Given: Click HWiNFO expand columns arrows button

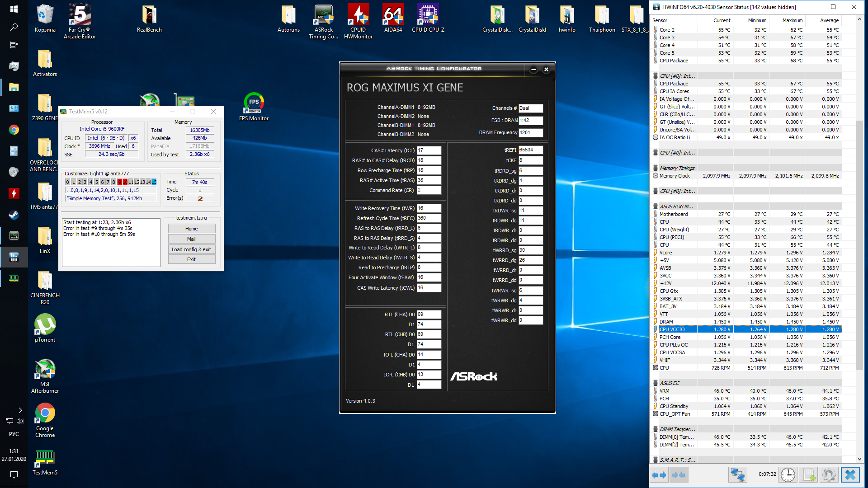Looking at the screenshot, I should (659, 475).
